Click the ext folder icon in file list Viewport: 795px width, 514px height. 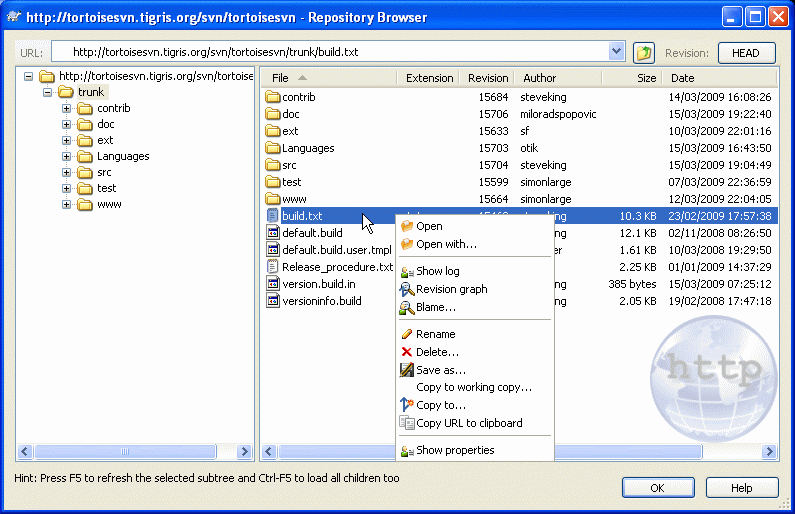[273, 130]
